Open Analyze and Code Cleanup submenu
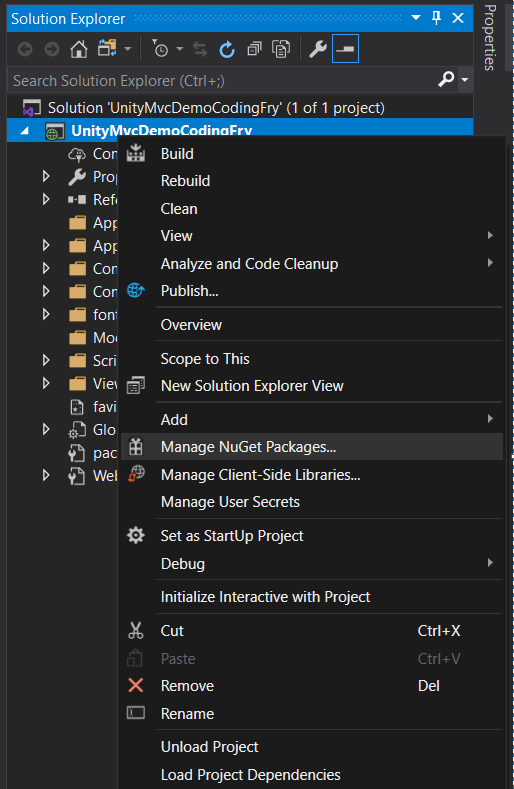Viewport: 514px width, 789px height. tap(312, 263)
